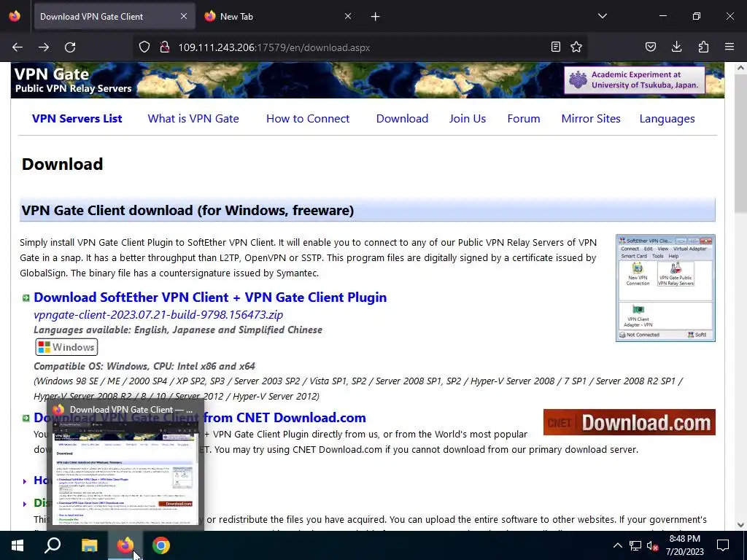Launch Chrome from taskbar
The height and width of the screenshot is (560, 747).
coord(161,545)
